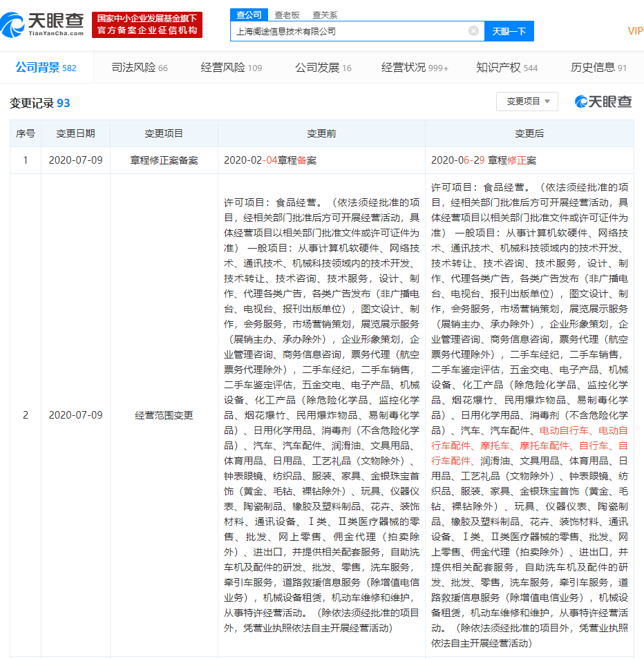This screenshot has width=644, height=659.
Task: Select the 经营范围变更 row item cell
Action: click(164, 415)
